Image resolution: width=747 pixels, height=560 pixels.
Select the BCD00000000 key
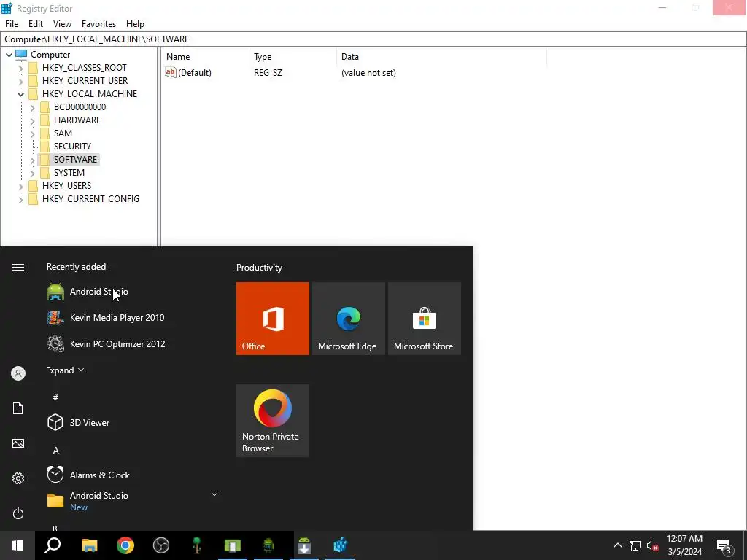pos(80,107)
